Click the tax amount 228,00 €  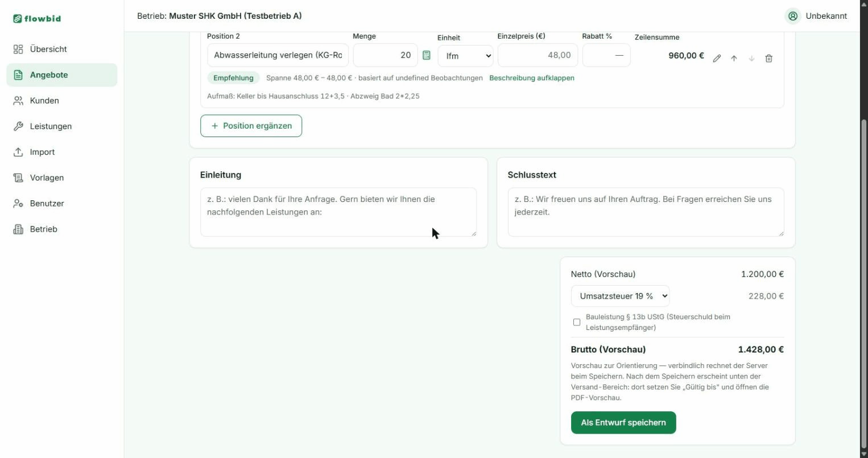pyautogui.click(x=766, y=296)
